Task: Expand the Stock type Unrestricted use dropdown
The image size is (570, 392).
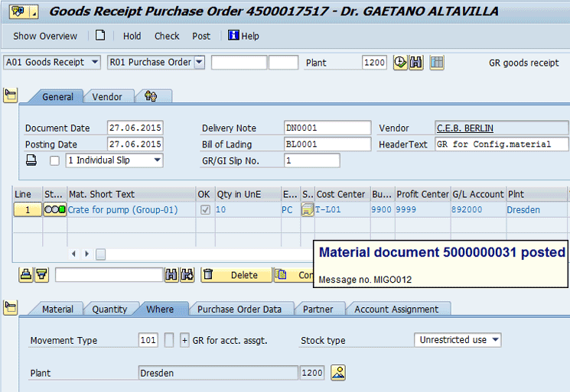Action: click(x=496, y=340)
